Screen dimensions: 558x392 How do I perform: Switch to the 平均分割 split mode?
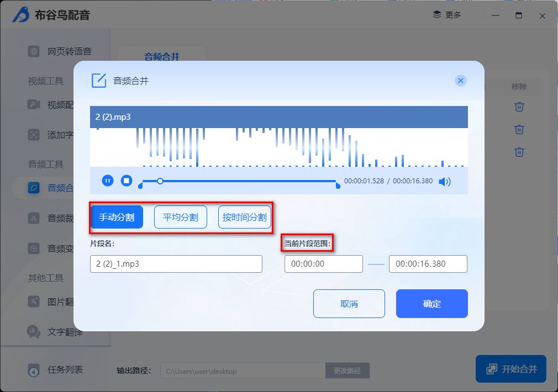click(181, 217)
